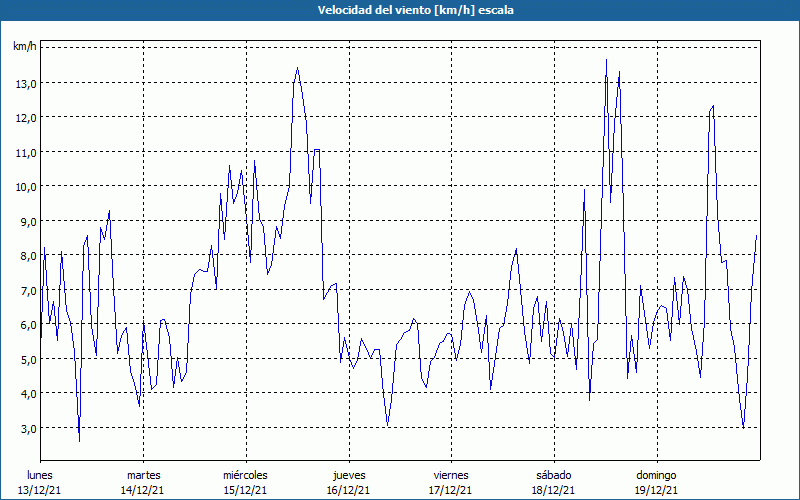Click the '19/12/21' date label

[657, 490]
